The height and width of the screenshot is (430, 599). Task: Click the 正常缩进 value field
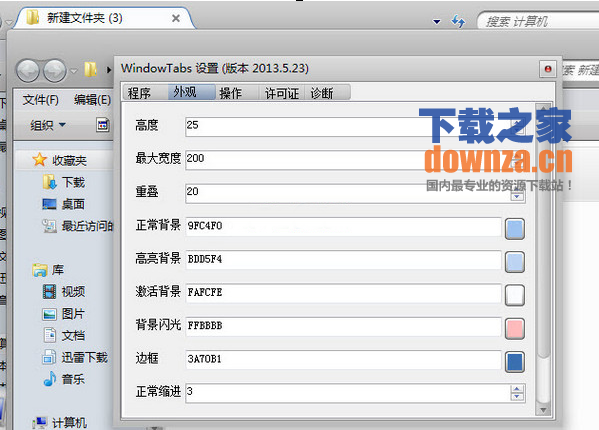pos(355,393)
